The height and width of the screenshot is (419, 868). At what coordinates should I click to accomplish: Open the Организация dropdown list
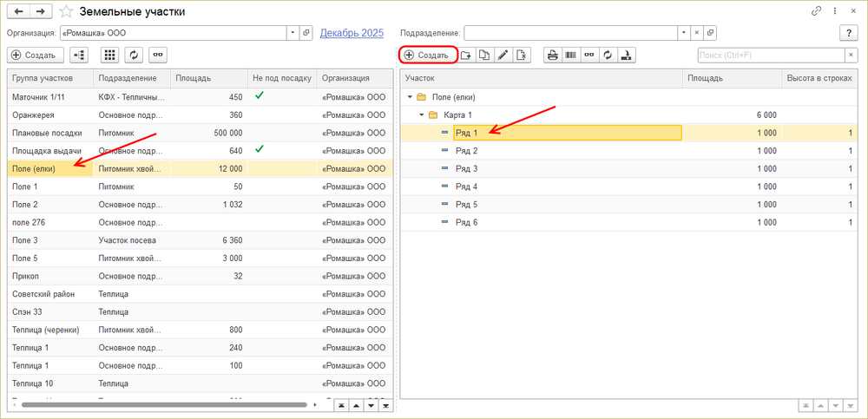[x=293, y=33]
